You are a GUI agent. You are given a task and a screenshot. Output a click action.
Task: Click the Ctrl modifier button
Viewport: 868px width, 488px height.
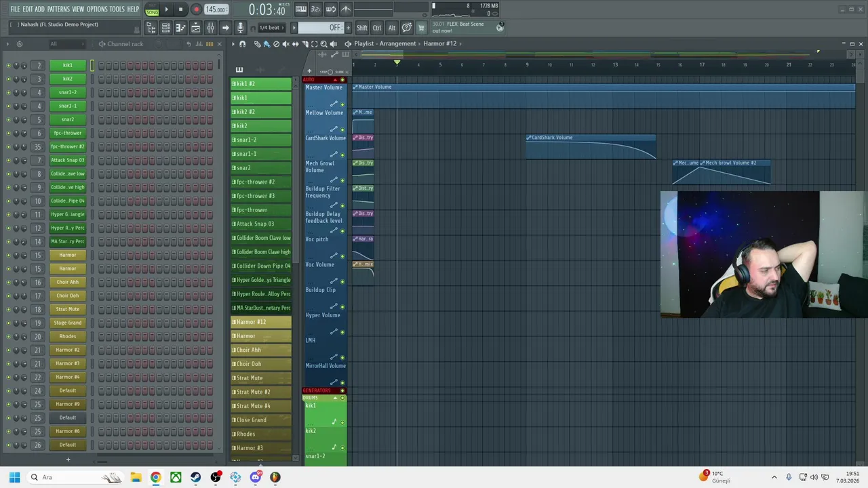[x=377, y=28]
